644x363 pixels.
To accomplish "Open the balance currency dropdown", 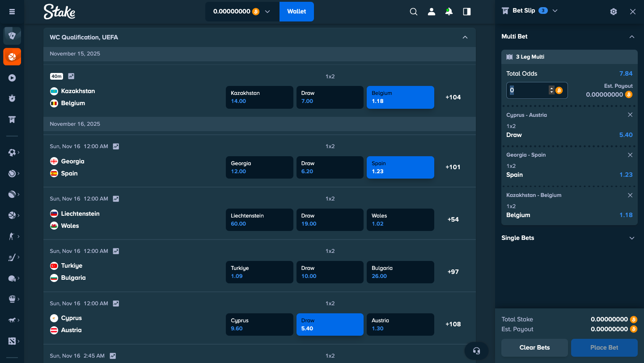I will 267,12.
